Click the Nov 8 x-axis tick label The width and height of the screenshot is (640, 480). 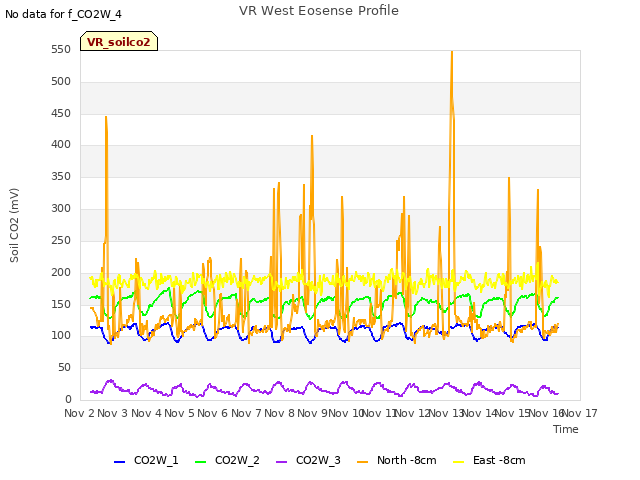(x=279, y=413)
